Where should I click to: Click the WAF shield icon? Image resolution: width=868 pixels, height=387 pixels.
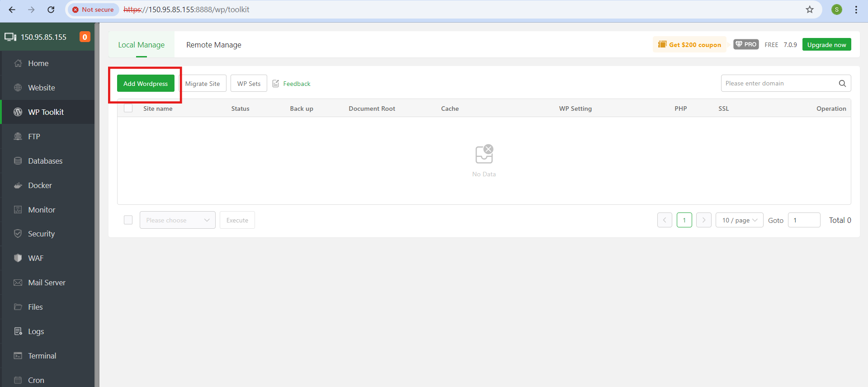[x=18, y=258]
